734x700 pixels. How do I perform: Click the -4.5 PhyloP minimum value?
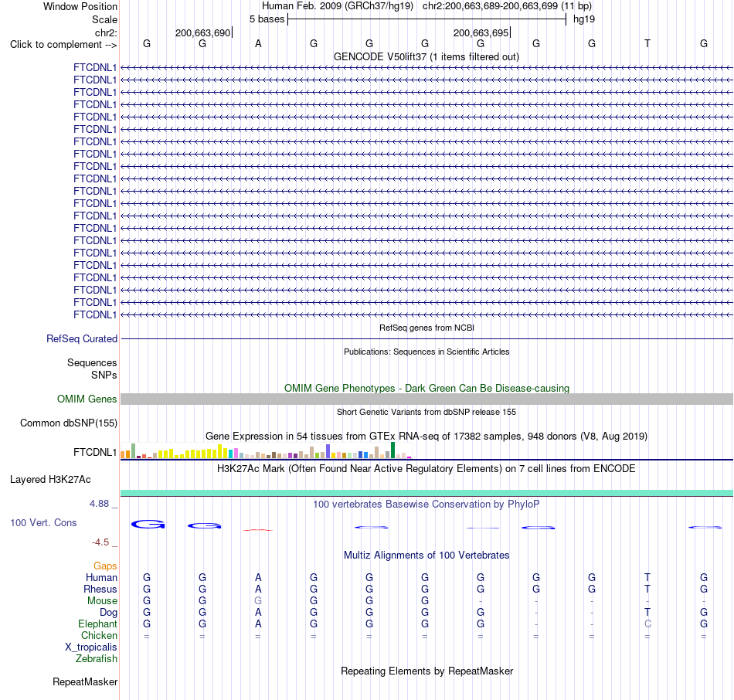point(100,542)
